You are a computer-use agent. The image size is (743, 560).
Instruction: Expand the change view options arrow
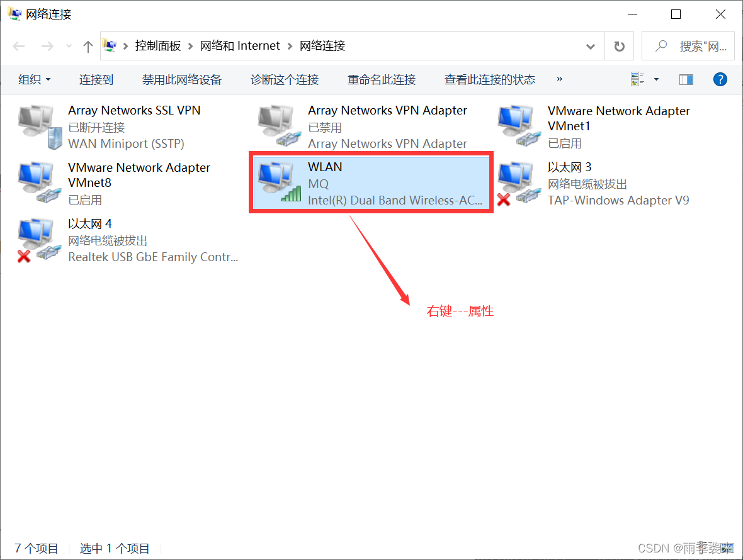pos(656,79)
